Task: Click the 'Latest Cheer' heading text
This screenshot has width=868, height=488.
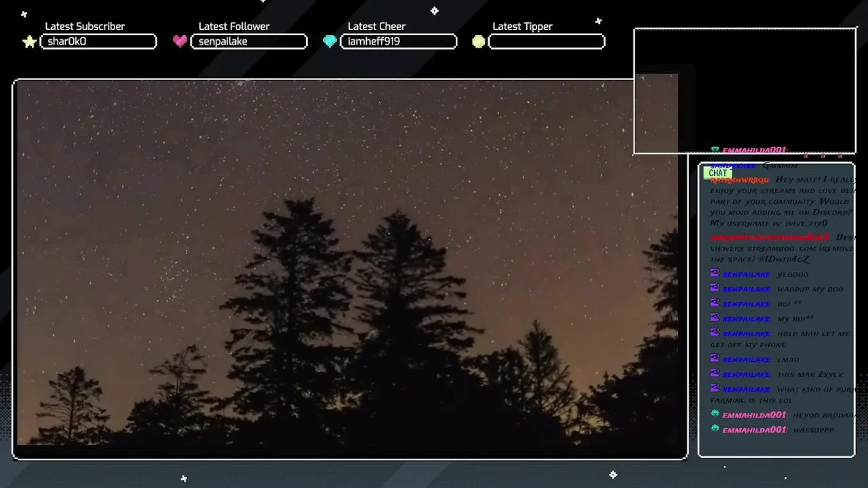Action: coord(376,26)
